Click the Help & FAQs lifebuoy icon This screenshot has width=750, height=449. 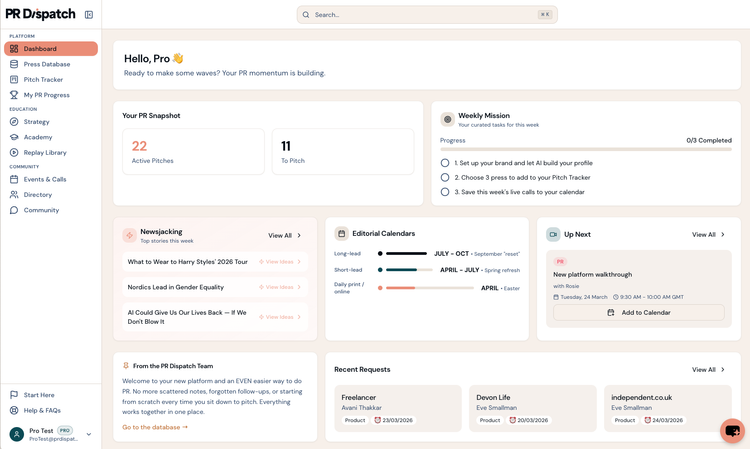(14, 410)
